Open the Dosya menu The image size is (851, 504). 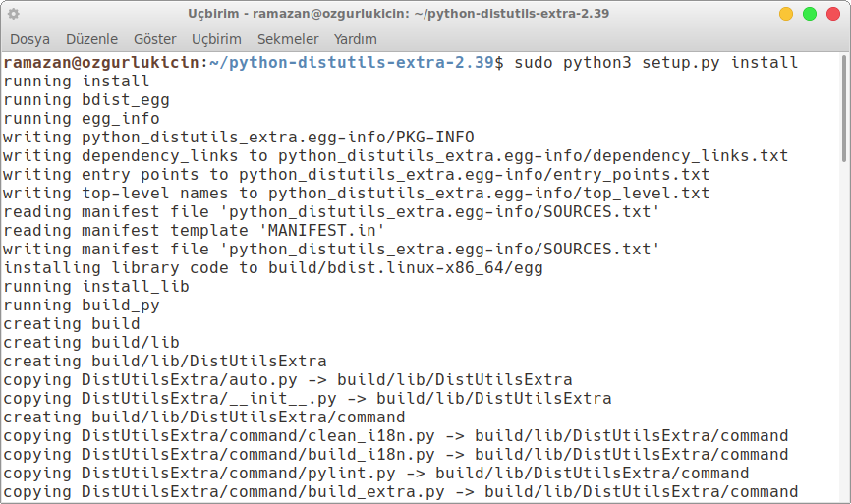tap(29, 39)
